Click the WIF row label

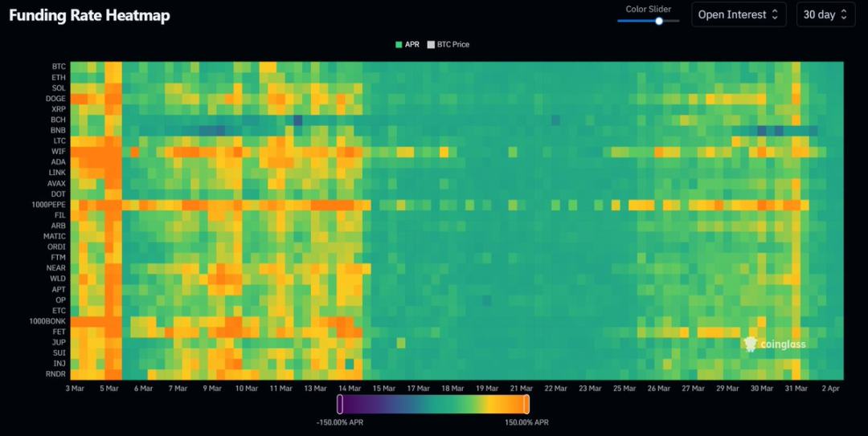coord(59,151)
